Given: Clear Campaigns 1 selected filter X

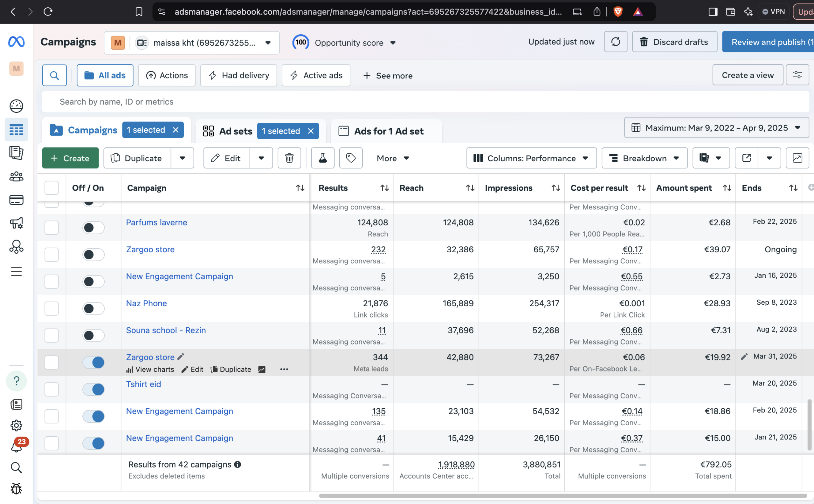Looking at the screenshot, I should pyautogui.click(x=176, y=130).
